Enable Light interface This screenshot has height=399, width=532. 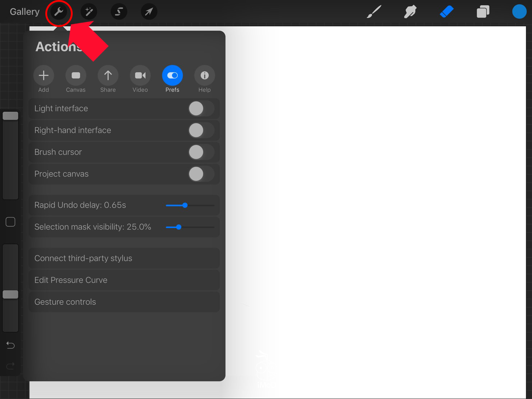(201, 108)
